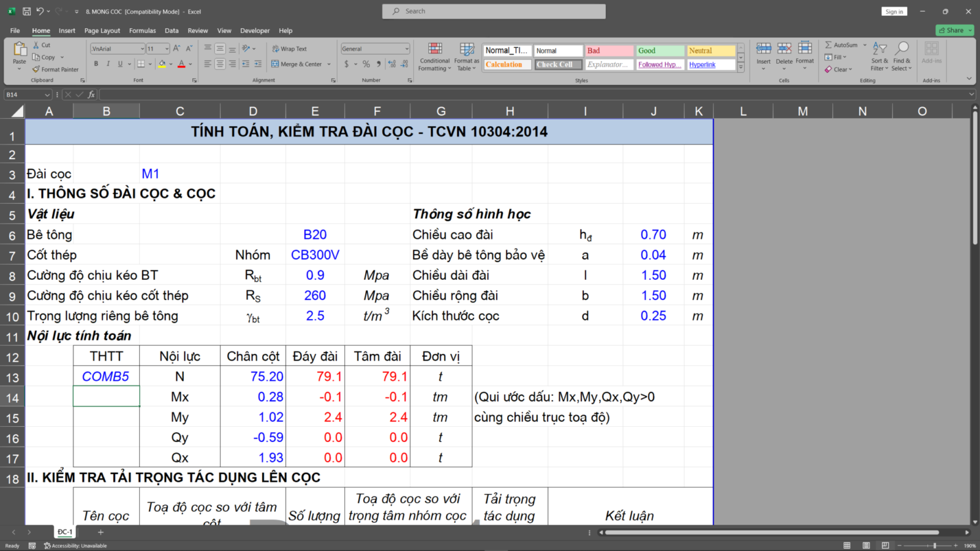980x551 pixels.
Task: Apply the Format Painter
Action: 55,69
